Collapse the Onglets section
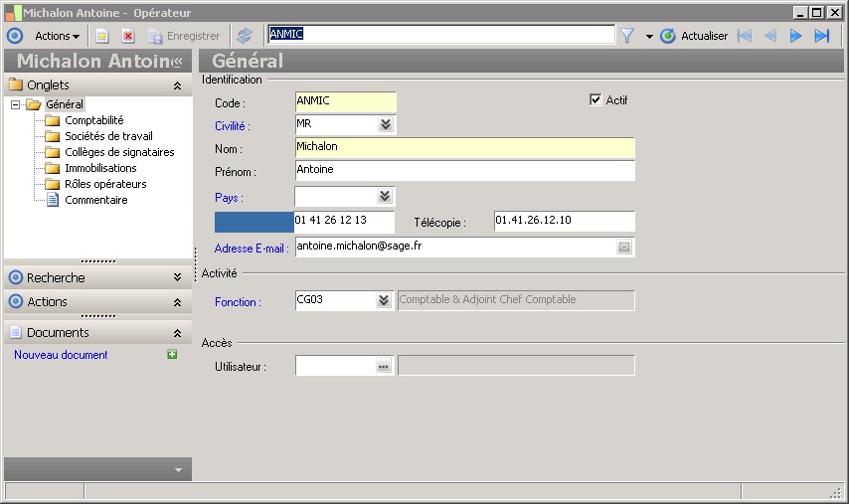 pyautogui.click(x=177, y=85)
